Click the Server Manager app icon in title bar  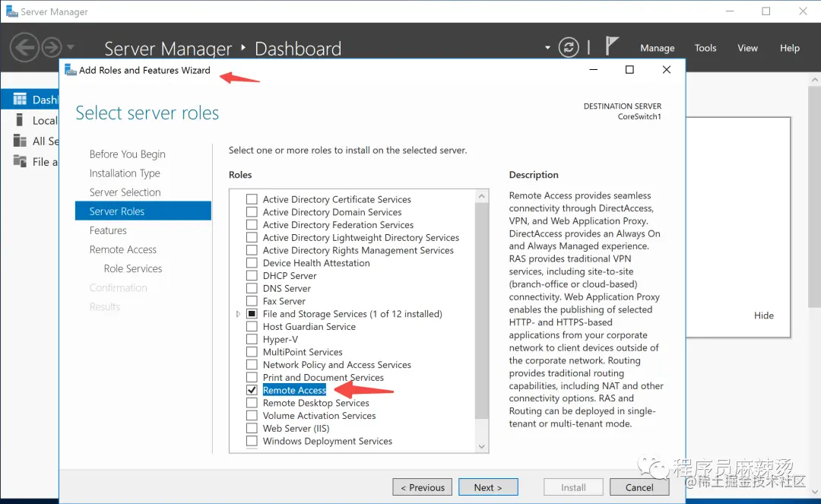point(11,11)
